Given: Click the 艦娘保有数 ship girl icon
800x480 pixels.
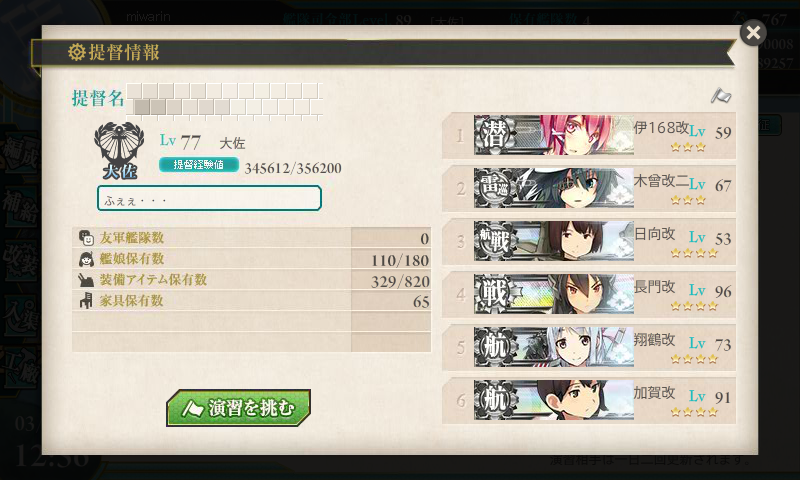Looking at the screenshot, I should (x=86, y=259).
